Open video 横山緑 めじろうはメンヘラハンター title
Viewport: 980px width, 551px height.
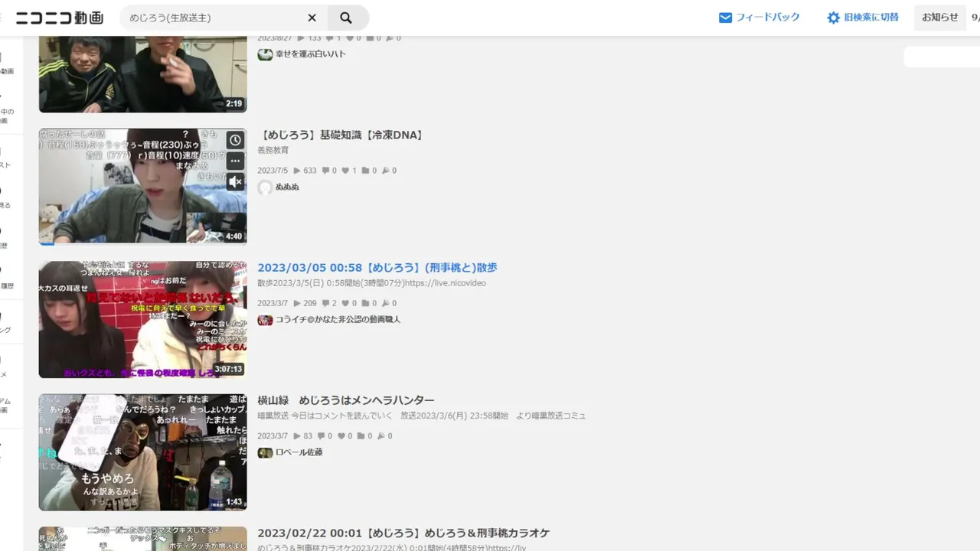coord(346,400)
